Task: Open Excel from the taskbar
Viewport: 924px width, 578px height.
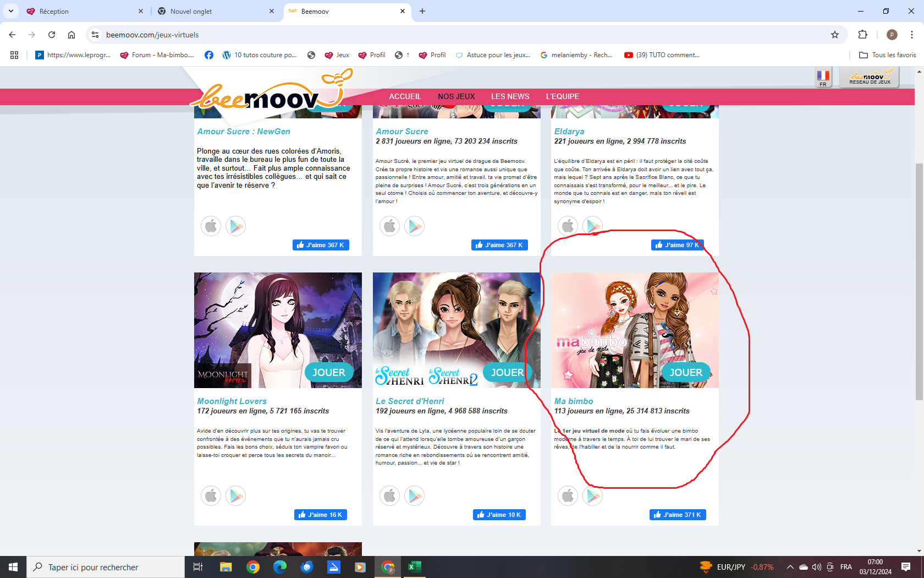Action: click(414, 567)
